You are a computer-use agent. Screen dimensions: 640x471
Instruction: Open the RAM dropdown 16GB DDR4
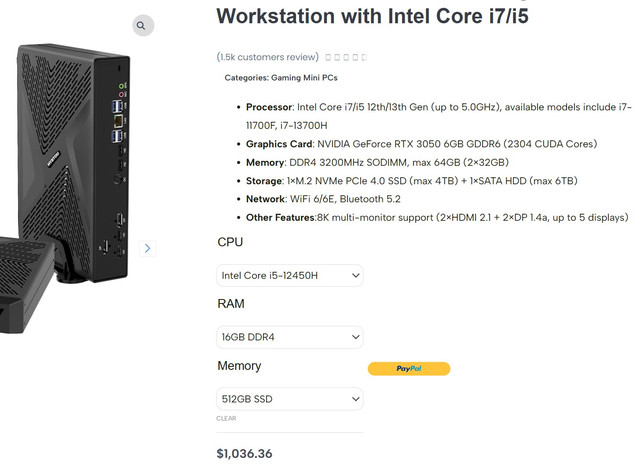tap(289, 337)
